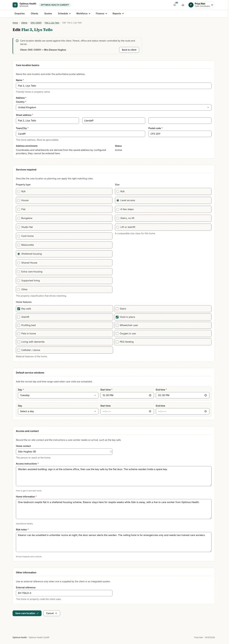Open clock picker for Tuesday start time
Viewport: 229px width, 644px height.
pyautogui.click(x=150, y=395)
